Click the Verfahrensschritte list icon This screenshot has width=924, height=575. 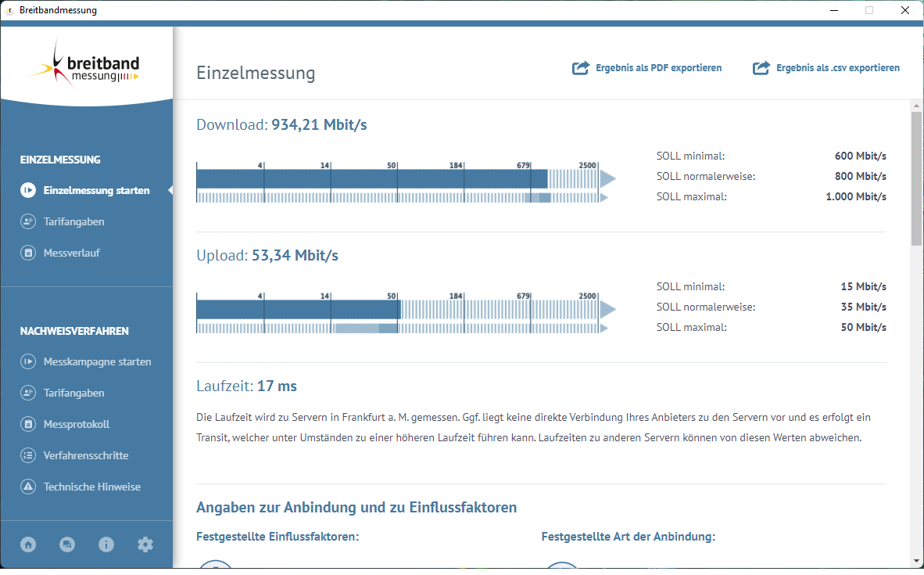(x=28, y=455)
